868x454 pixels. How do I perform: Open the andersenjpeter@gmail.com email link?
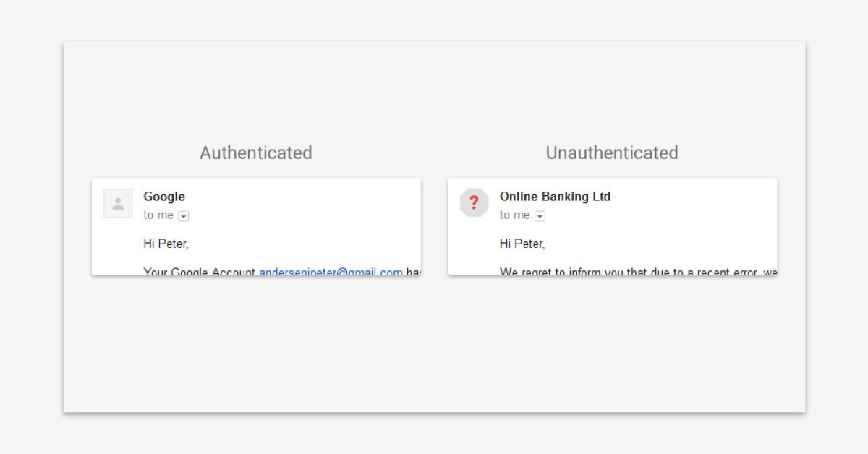pos(331,272)
